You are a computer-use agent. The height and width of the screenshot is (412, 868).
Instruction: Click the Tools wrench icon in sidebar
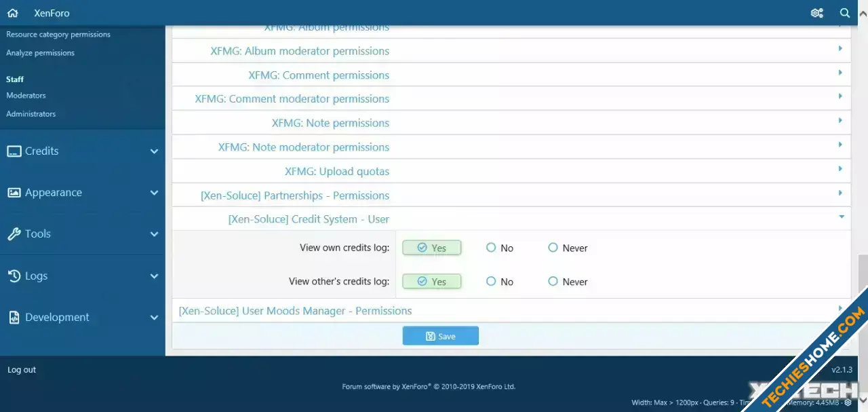click(x=14, y=234)
